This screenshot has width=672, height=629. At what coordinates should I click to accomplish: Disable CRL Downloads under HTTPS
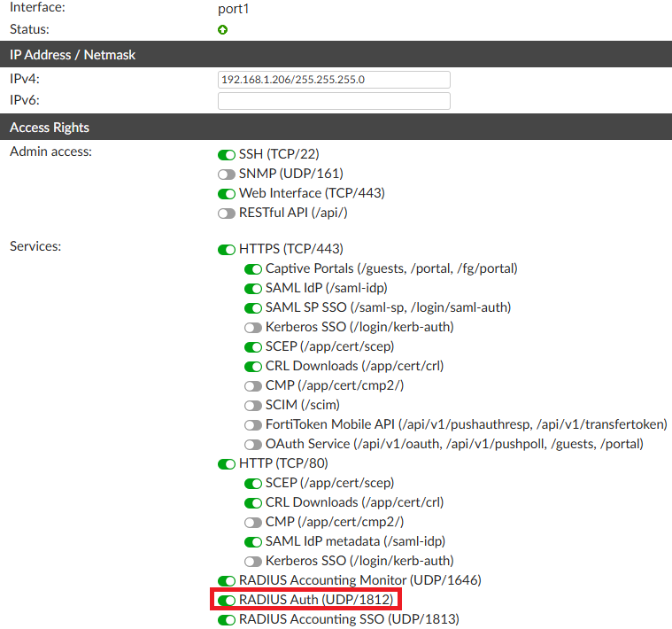pos(253,367)
